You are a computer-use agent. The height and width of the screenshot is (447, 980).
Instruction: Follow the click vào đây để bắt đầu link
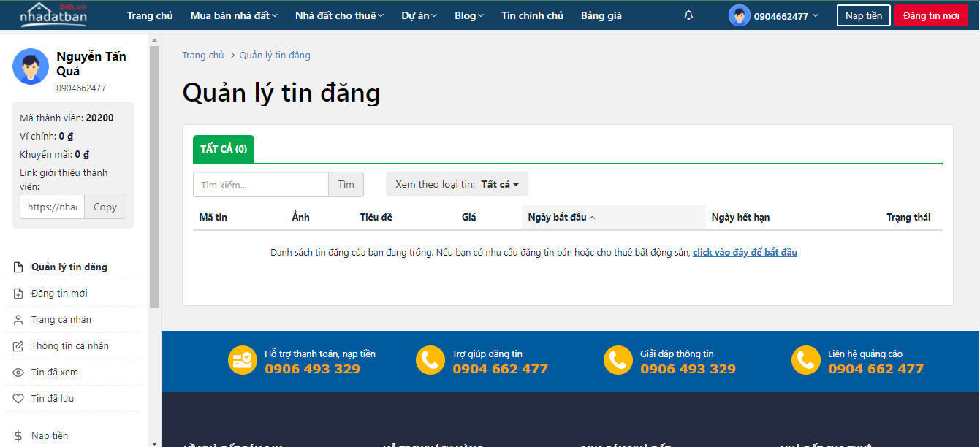click(745, 253)
